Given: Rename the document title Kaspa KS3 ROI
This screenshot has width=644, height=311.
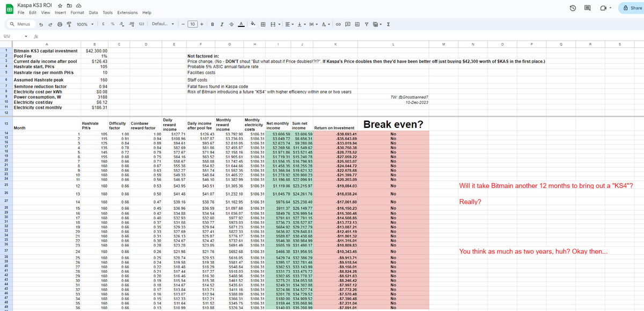Looking at the screenshot, I should click(x=33, y=5).
